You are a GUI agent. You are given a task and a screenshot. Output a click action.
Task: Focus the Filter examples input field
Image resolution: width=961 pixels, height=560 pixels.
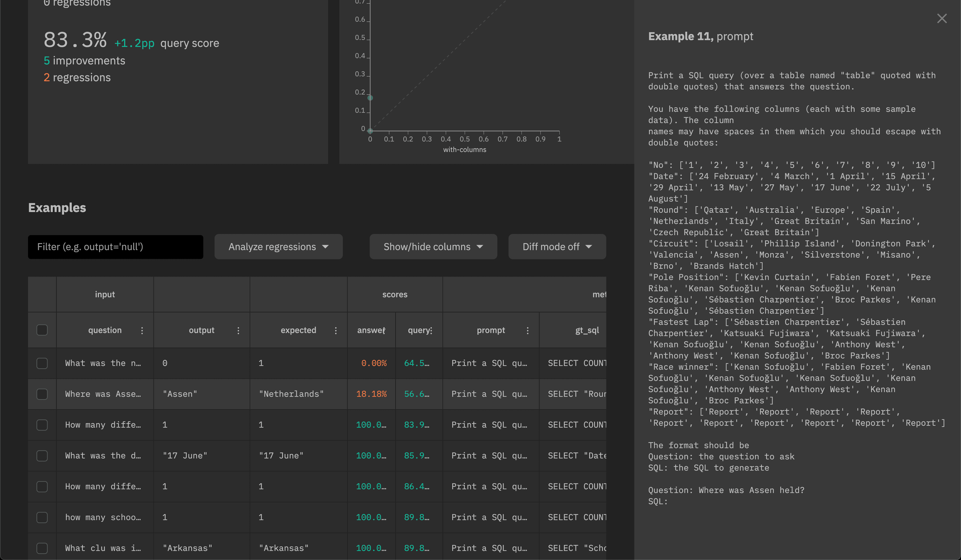[115, 247]
